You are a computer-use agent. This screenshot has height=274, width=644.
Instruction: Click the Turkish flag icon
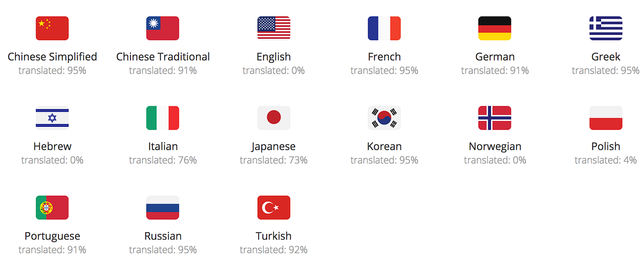[274, 207]
